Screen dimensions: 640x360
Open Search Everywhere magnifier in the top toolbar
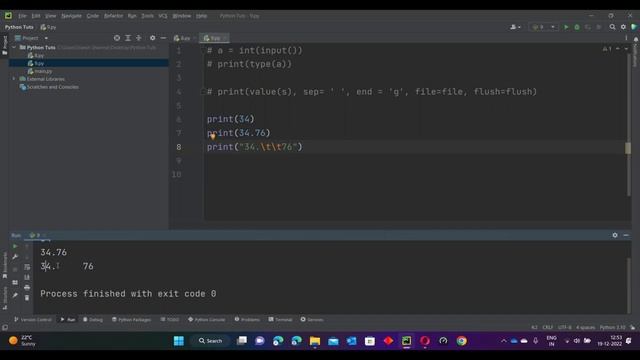tap(612, 27)
